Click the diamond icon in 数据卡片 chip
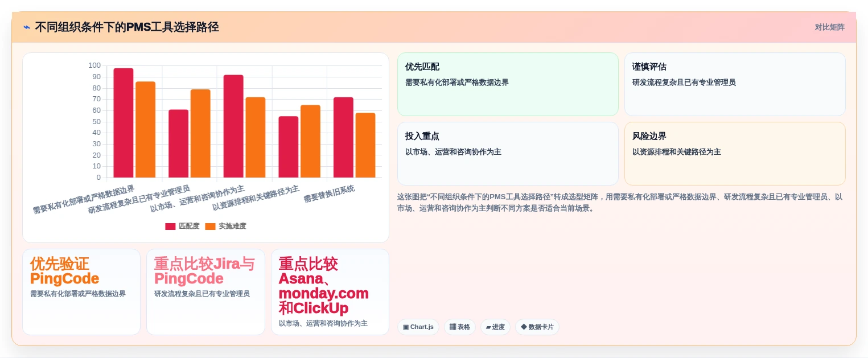 coord(524,327)
